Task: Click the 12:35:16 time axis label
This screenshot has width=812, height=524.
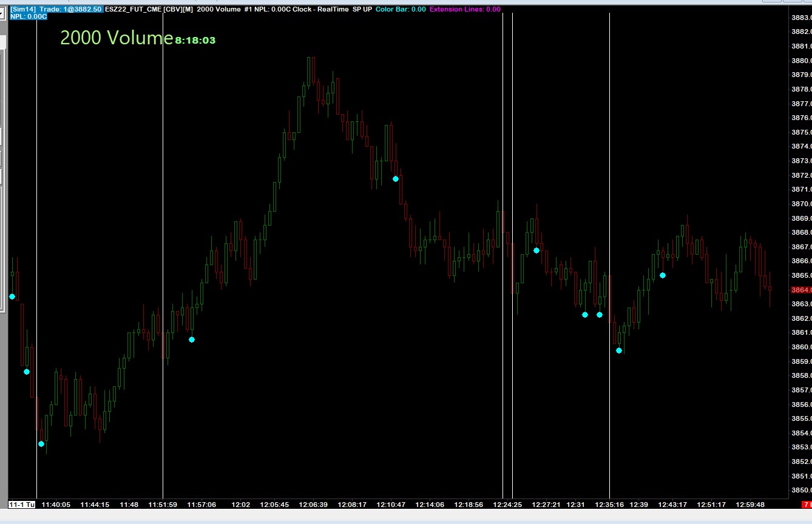Action: pos(609,505)
